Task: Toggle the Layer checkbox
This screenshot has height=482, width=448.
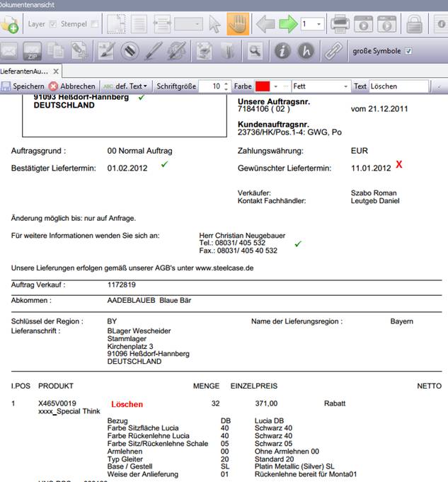Action: [53, 24]
